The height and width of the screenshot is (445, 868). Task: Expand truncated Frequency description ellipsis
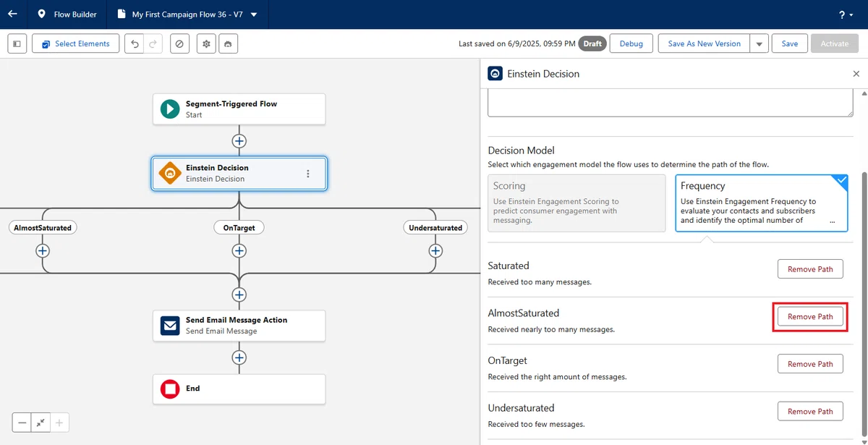[x=832, y=221]
